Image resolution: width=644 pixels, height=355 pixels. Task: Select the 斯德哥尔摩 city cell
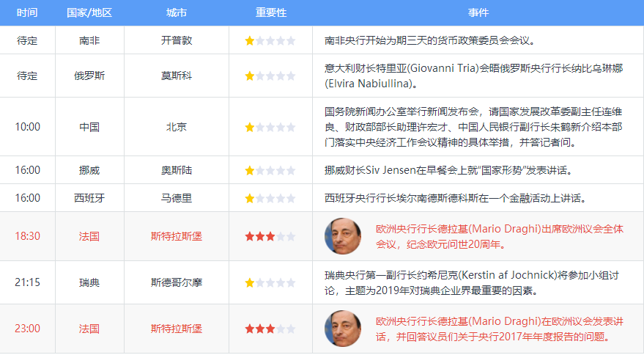click(176, 282)
